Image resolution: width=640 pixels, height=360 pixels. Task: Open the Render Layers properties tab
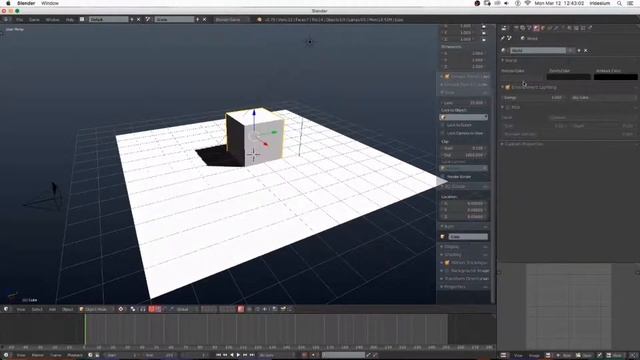522,28
